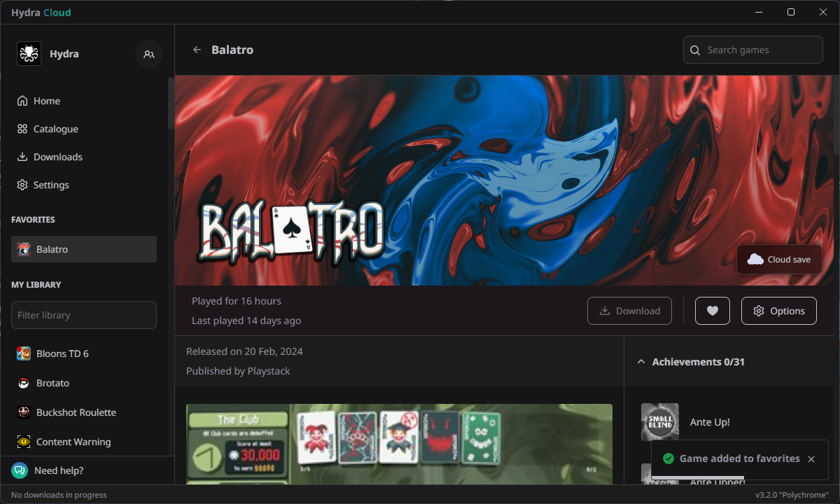840x504 pixels.
Task: Minimize the Hydra window
Action: pos(759,12)
